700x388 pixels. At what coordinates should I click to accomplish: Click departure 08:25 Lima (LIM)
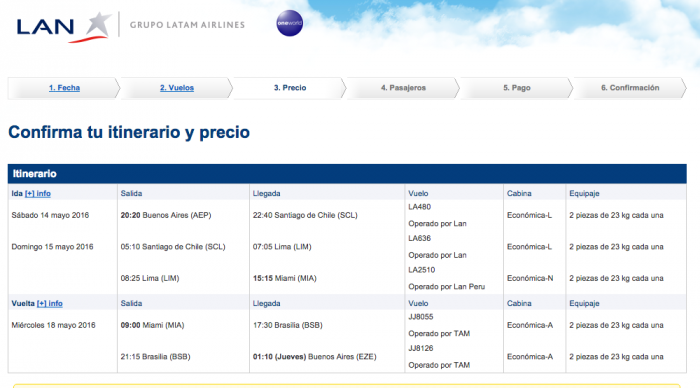(x=150, y=278)
